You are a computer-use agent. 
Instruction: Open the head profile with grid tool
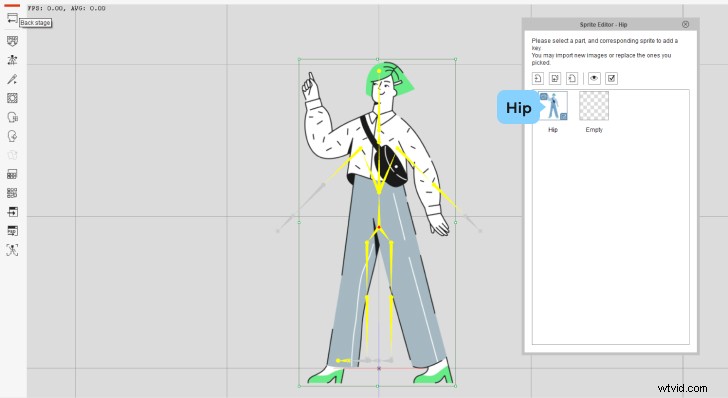[12, 117]
